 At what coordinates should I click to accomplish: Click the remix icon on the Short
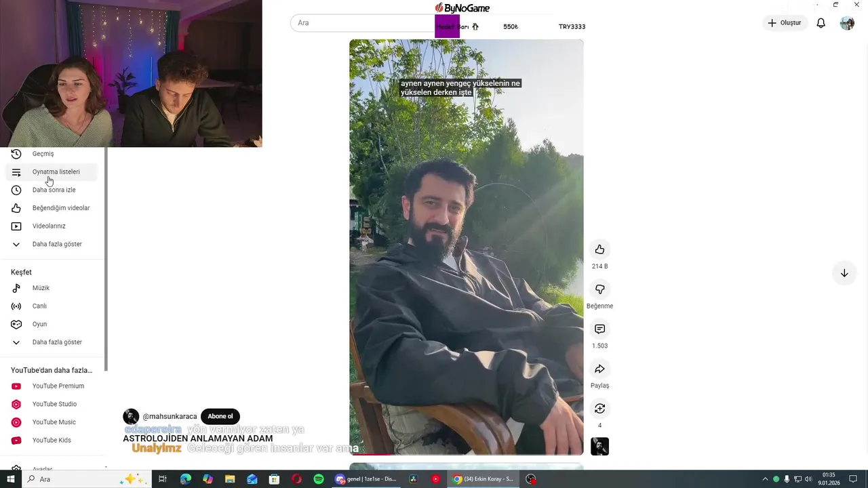coord(599,409)
